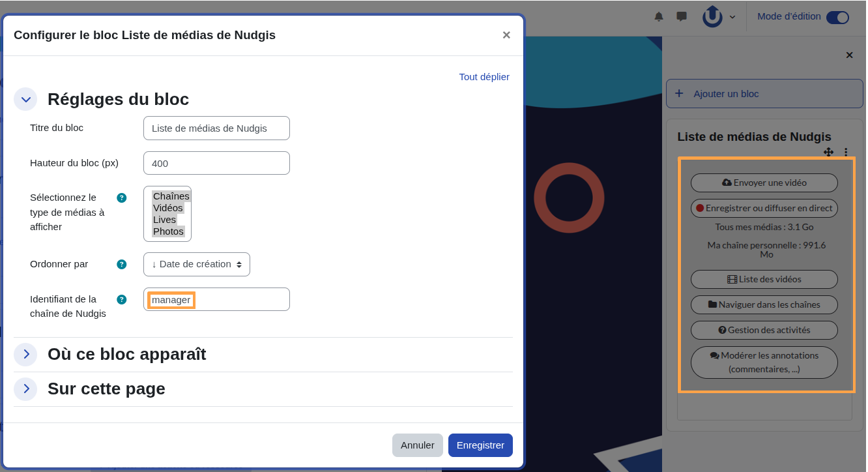Click the Annuler button

coord(418,445)
